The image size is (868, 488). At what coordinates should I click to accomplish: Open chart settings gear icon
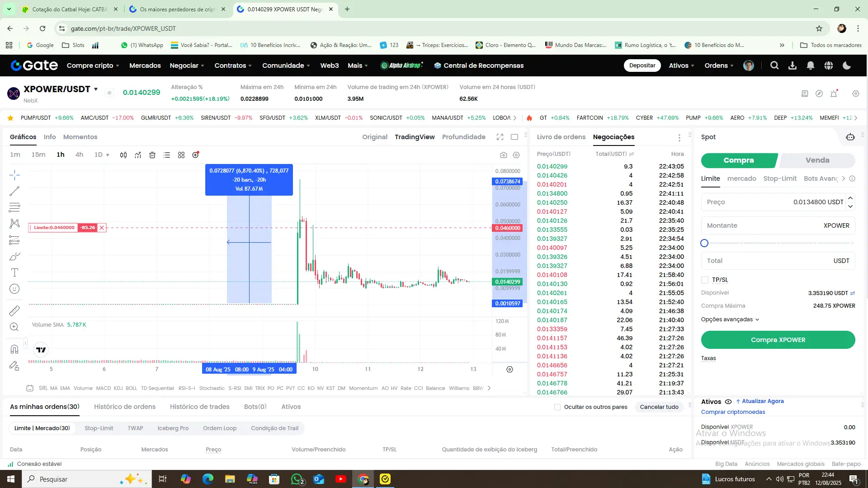click(x=516, y=155)
